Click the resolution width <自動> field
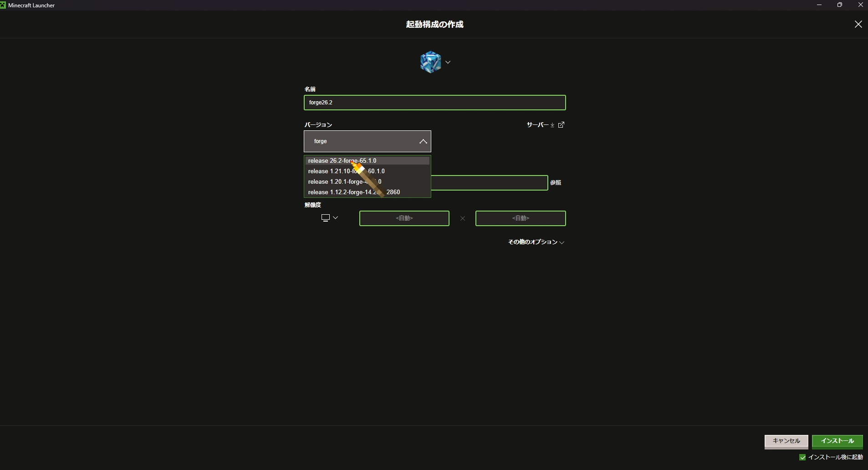The image size is (868, 470). point(404,218)
